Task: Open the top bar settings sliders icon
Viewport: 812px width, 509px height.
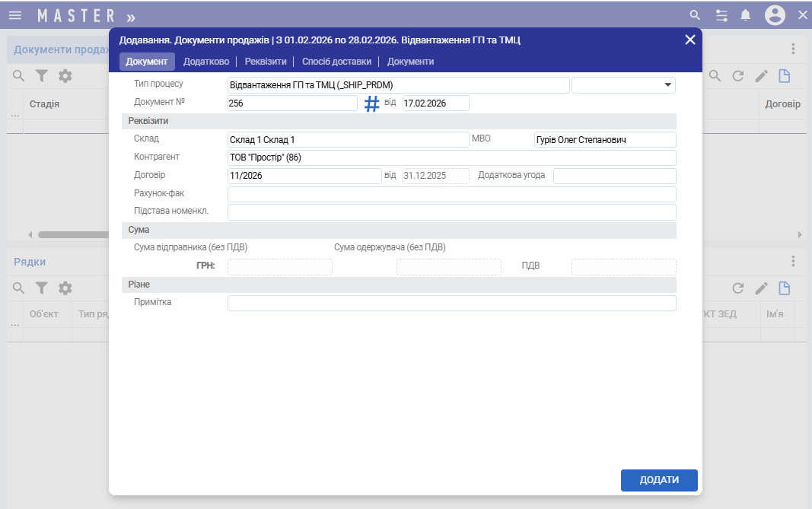Action: (x=721, y=15)
